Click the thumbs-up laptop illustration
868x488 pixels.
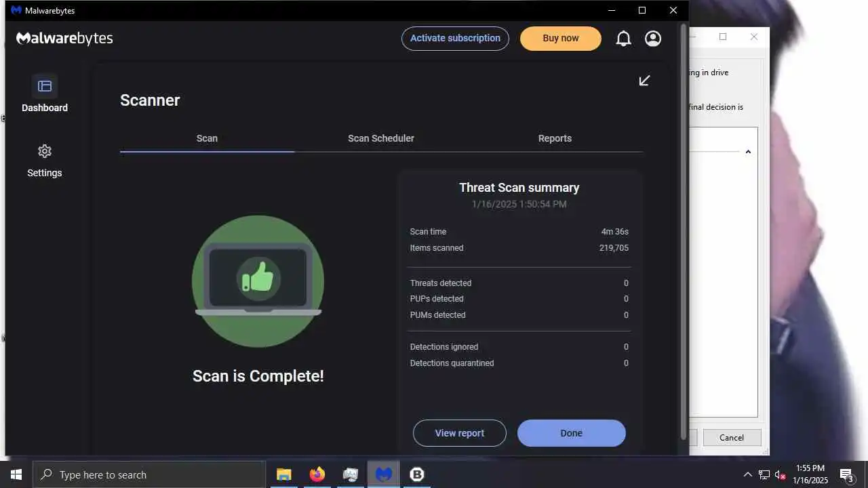[x=258, y=281]
